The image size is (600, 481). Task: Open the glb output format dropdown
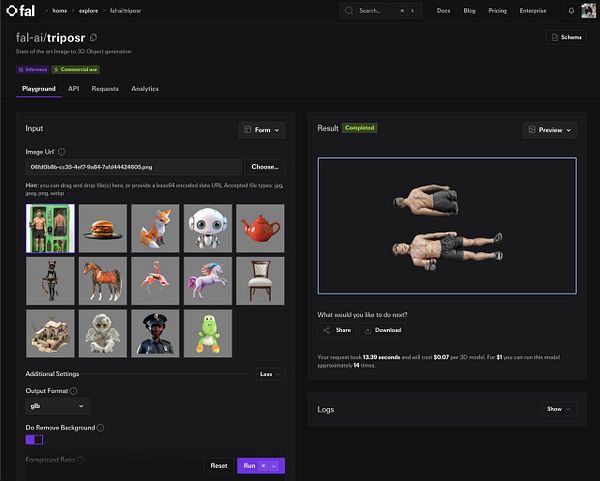[57, 406]
